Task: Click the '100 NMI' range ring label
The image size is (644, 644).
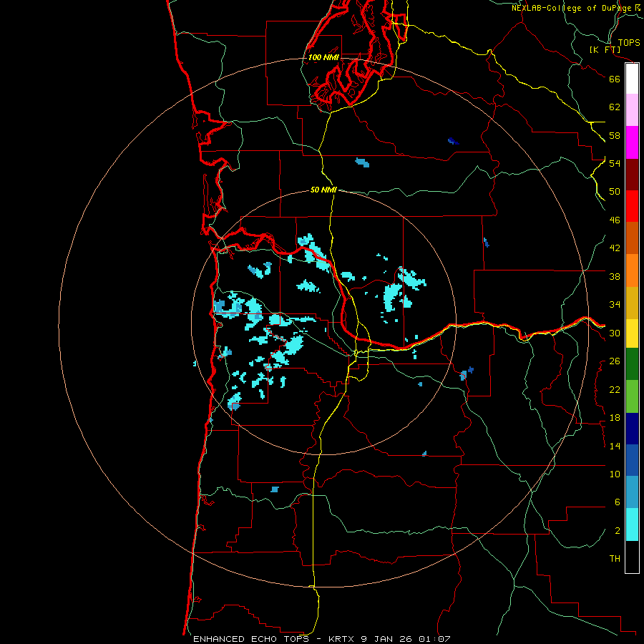Action: pyautogui.click(x=323, y=57)
